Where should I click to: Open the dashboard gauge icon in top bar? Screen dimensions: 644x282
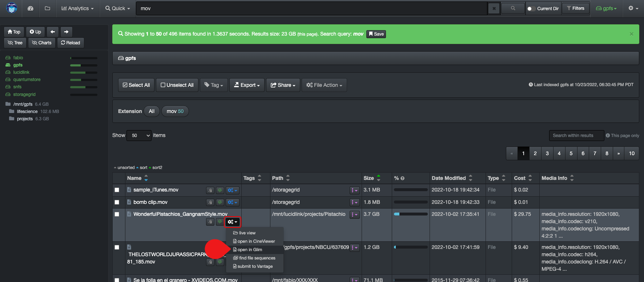tap(31, 8)
